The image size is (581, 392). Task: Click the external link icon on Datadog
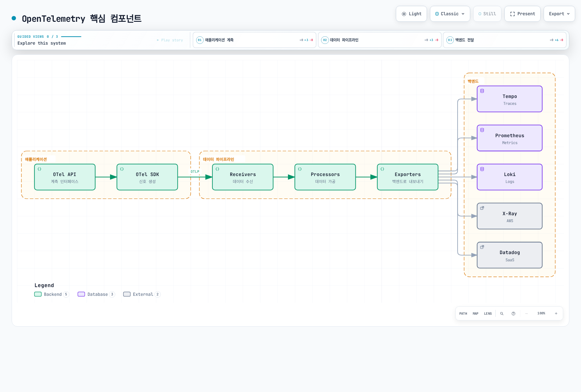click(482, 247)
